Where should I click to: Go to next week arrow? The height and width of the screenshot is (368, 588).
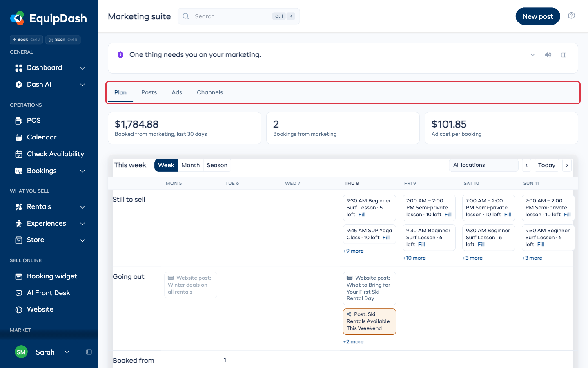pyautogui.click(x=567, y=165)
